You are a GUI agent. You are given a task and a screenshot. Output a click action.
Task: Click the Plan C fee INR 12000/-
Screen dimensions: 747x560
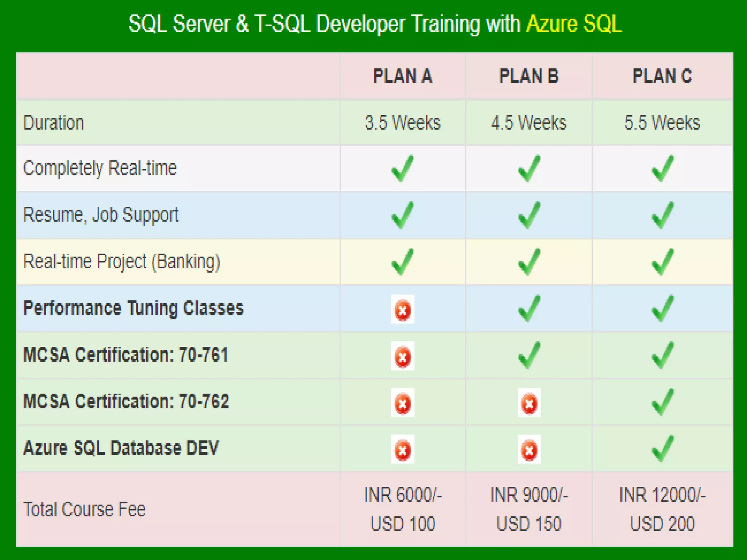[x=662, y=495]
